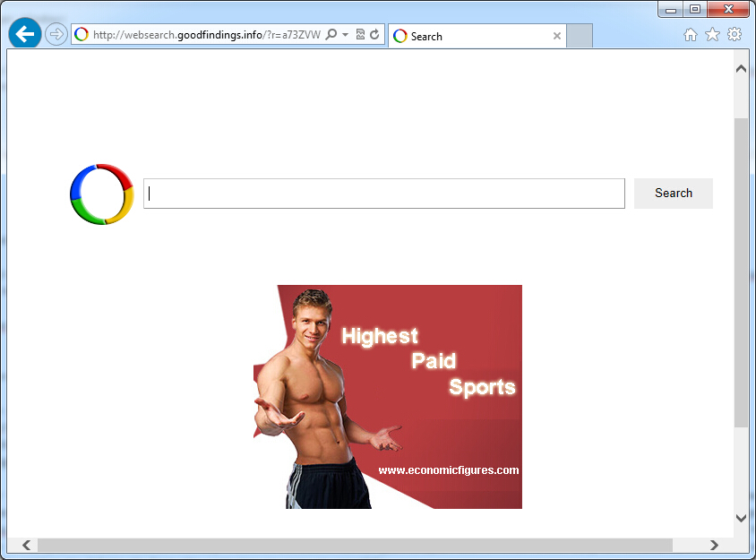Go back with the blue back arrow
Screen dimensions: 756x560
pos(24,34)
